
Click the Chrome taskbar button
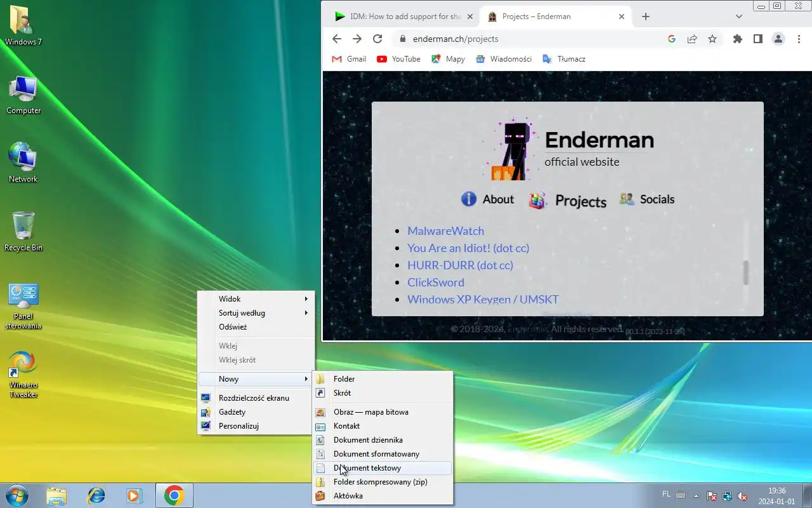tap(174, 495)
